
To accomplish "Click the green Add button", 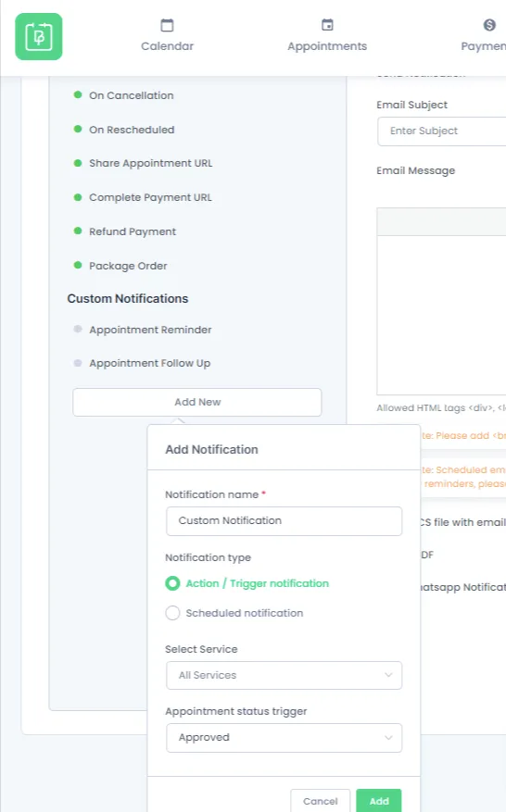I will click(x=379, y=801).
